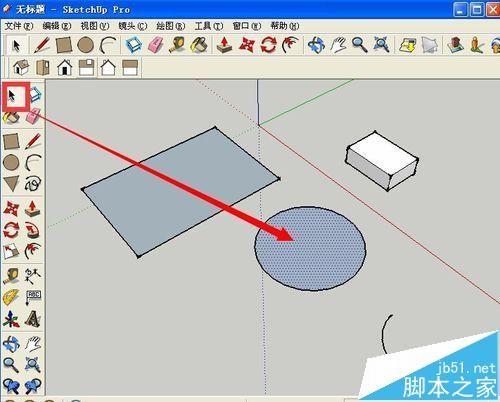Pick the Pan hand in the horizontal toolbar
Image resolution: width=500 pixels, height=402 pixels.
338,45
